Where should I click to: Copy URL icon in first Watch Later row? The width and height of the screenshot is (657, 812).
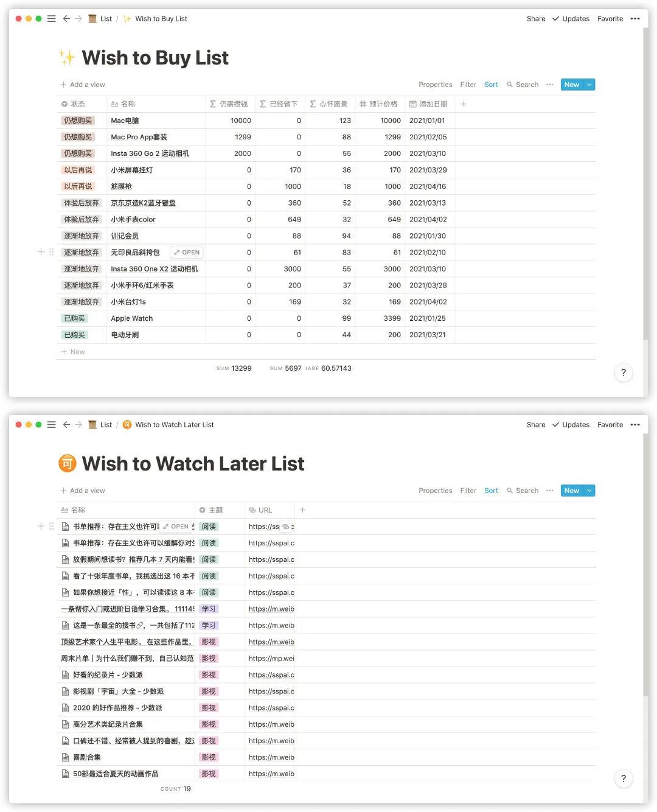285,527
